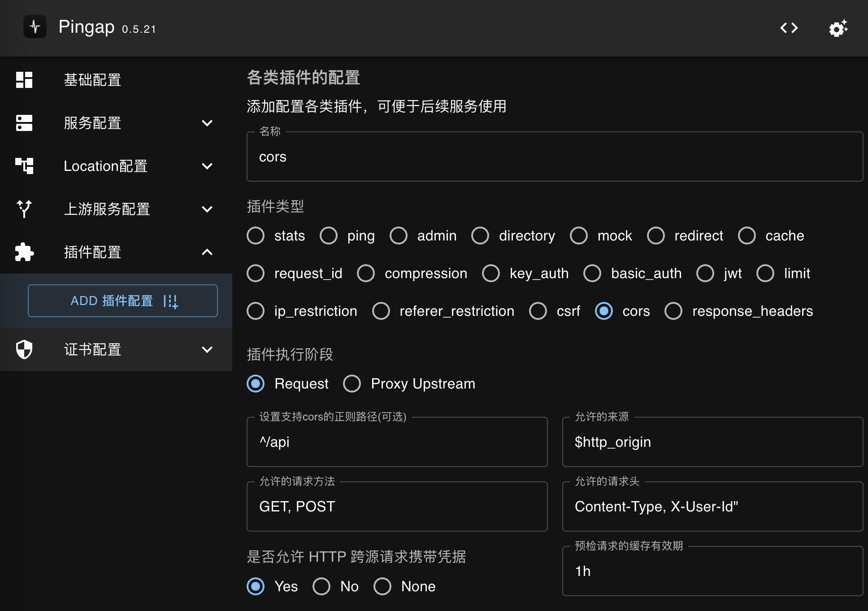Viewport: 868px width, 611px height.
Task: Go to Pingap home title link
Action: click(x=87, y=27)
